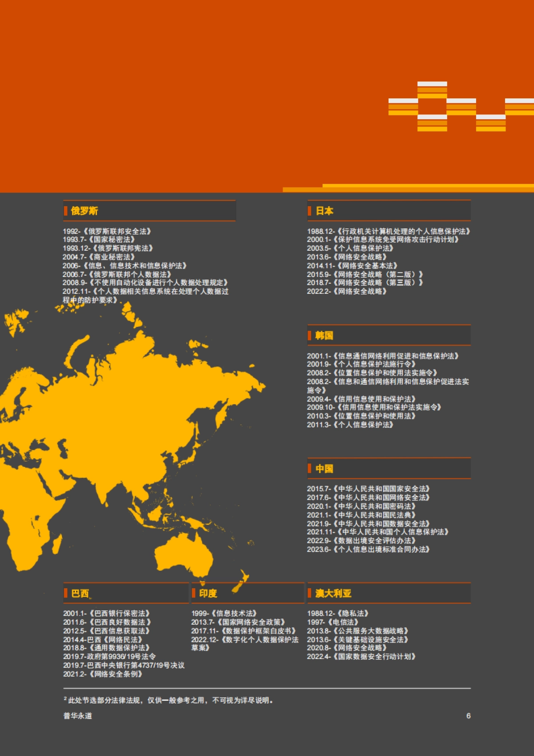The image size is (534, 756).
Task: Click the footnote about 部分法律法规
Action: (168, 700)
